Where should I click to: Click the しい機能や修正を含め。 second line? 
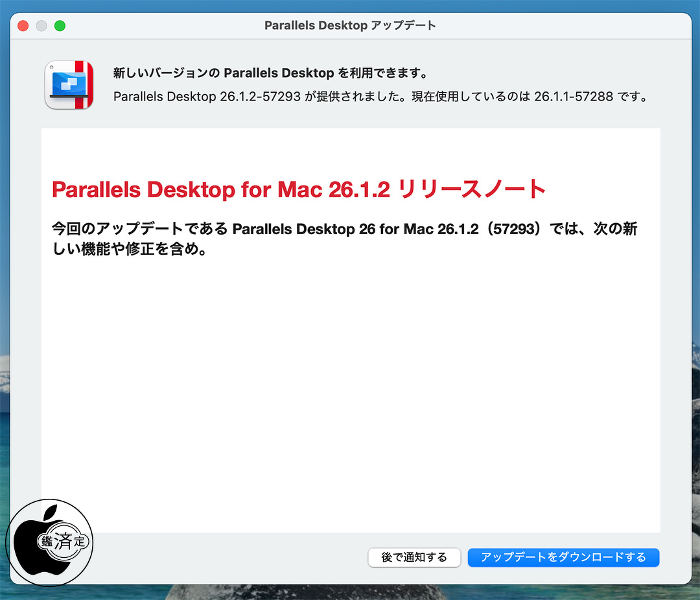tap(129, 249)
